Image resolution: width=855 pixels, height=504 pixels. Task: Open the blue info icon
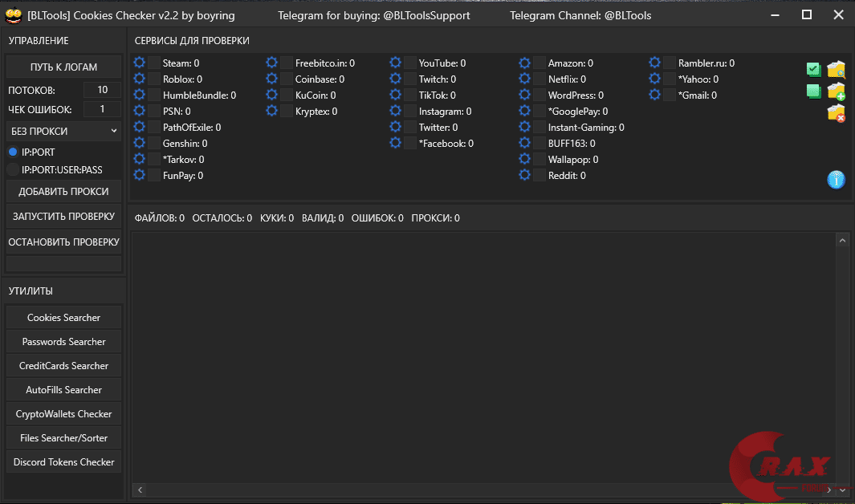tap(836, 179)
